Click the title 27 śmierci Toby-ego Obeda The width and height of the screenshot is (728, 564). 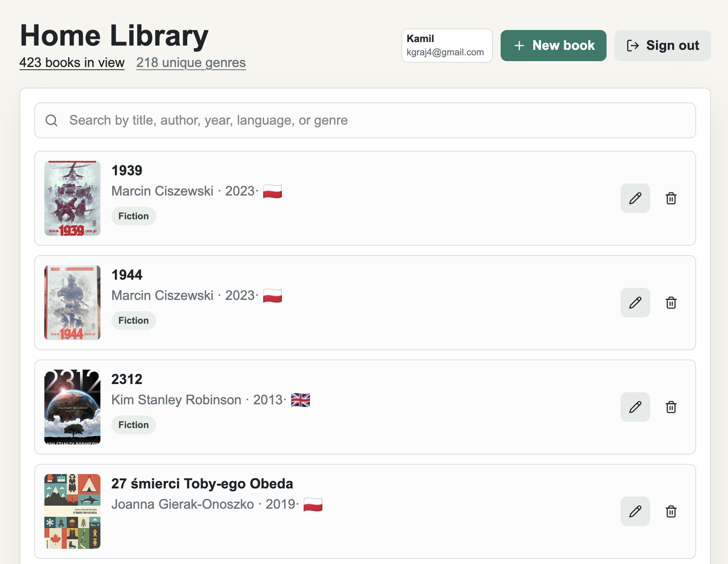202,484
